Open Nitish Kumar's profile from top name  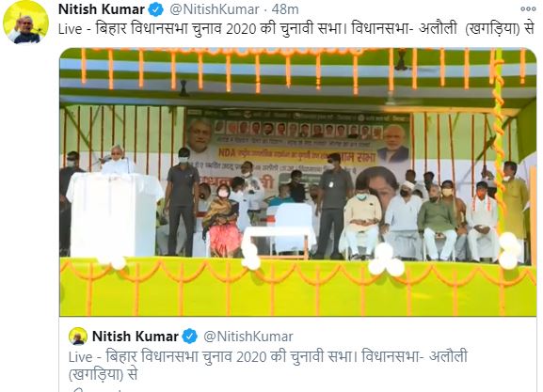coord(102,9)
